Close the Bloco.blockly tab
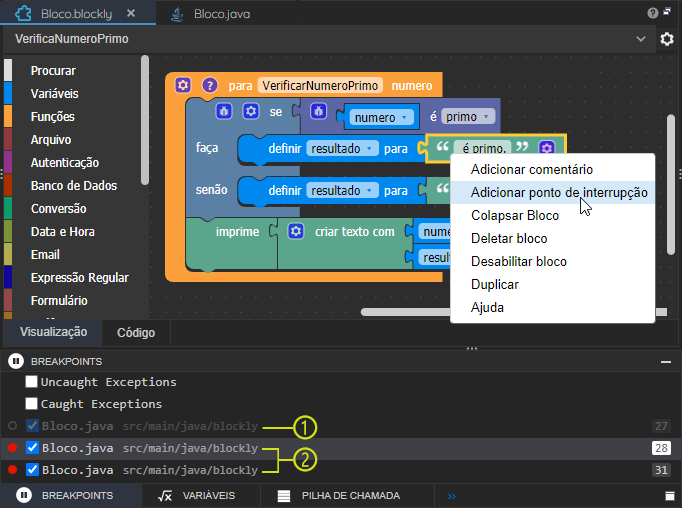The image size is (682, 508). [x=131, y=13]
